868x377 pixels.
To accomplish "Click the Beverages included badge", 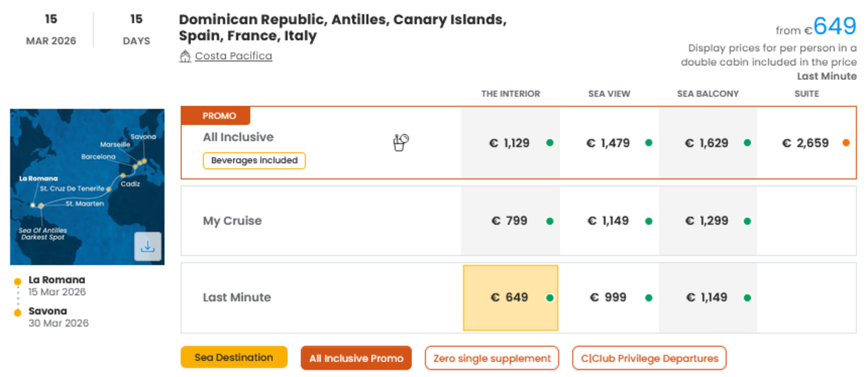I will pyautogui.click(x=254, y=160).
